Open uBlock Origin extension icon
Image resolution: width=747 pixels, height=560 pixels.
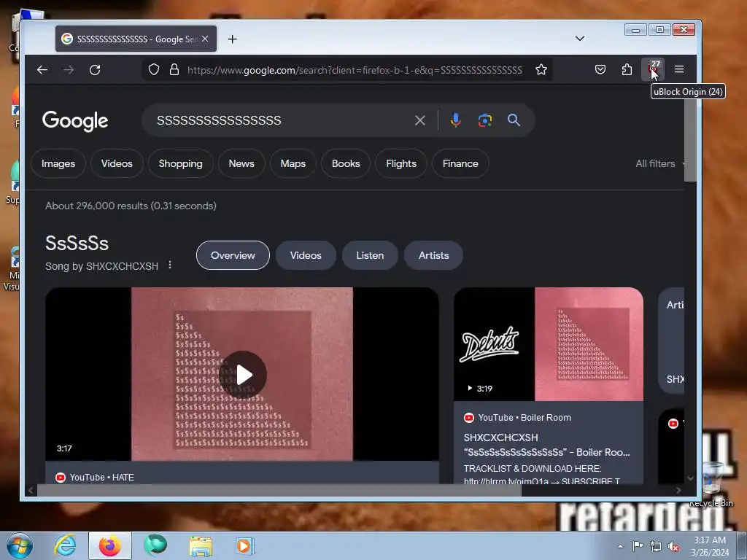653,69
